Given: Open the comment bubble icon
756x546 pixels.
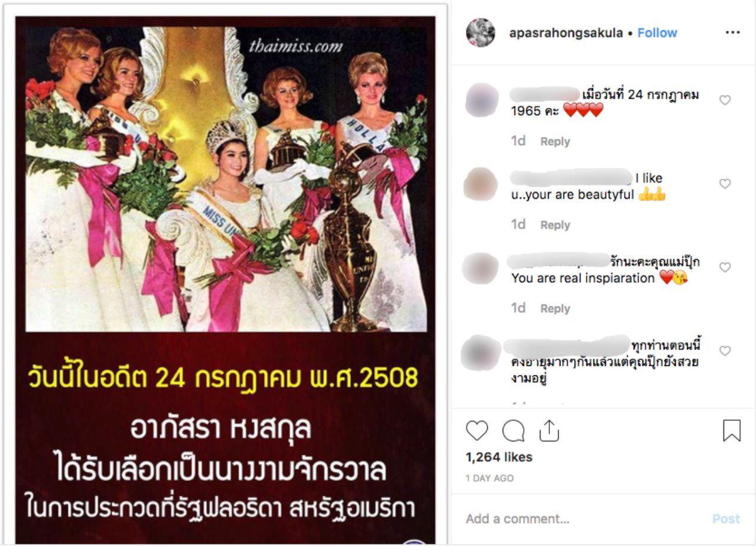Looking at the screenshot, I should (x=513, y=431).
